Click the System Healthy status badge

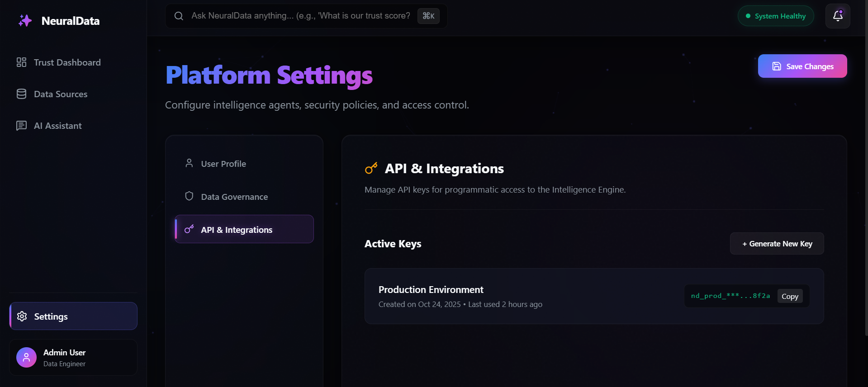point(775,16)
